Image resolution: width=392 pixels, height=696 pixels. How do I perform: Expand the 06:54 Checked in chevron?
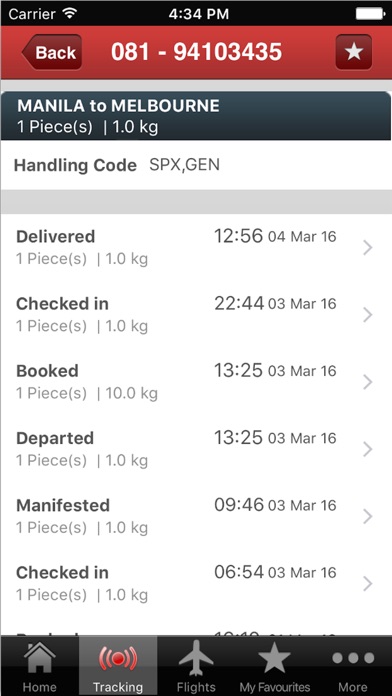click(368, 584)
